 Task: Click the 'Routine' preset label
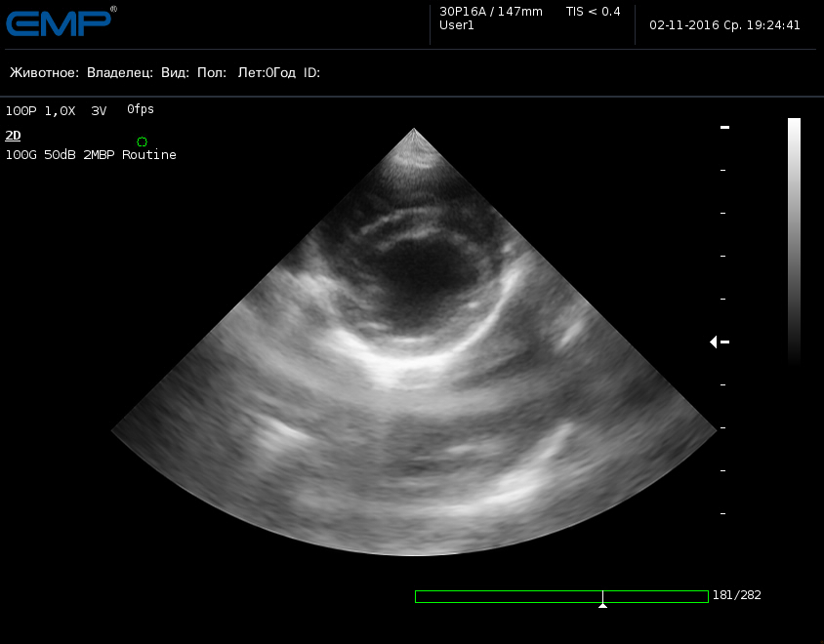click(x=149, y=155)
